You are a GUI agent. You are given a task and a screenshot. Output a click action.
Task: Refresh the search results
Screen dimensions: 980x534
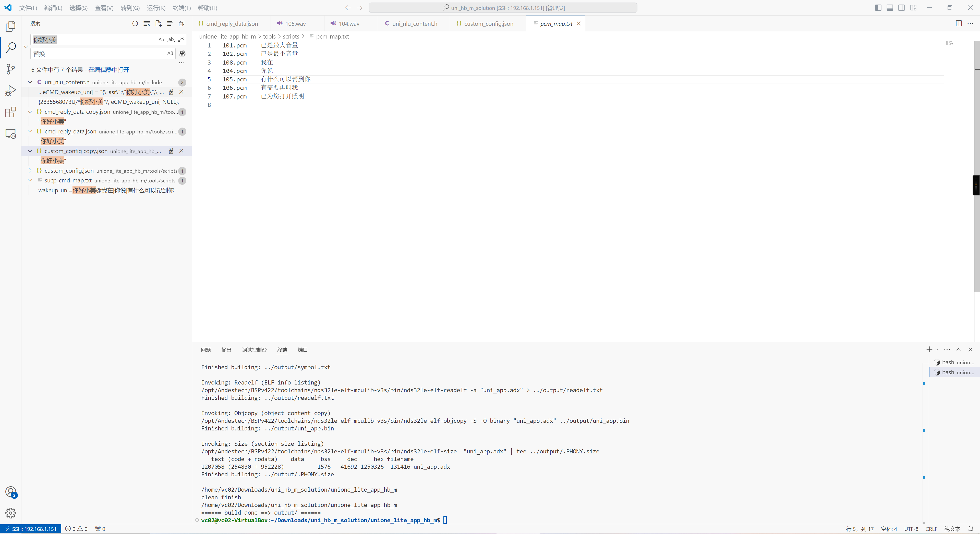pos(135,23)
